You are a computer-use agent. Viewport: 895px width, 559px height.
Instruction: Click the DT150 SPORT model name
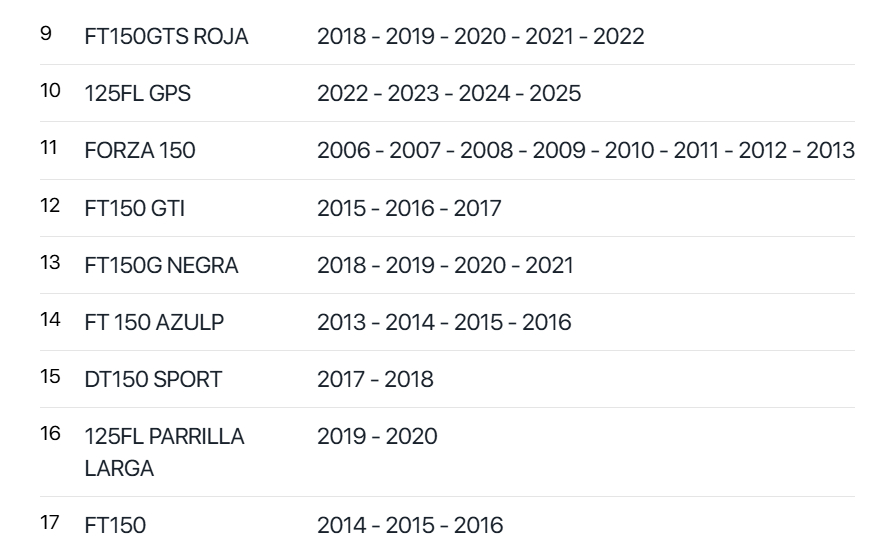(153, 379)
